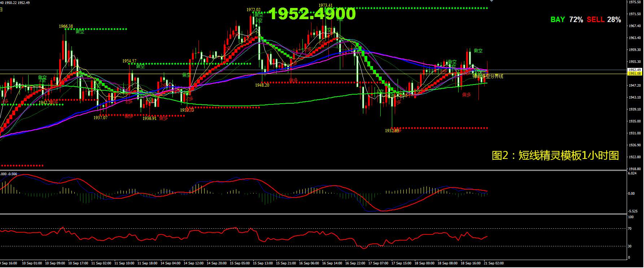Select the green BAY label

click(557, 20)
